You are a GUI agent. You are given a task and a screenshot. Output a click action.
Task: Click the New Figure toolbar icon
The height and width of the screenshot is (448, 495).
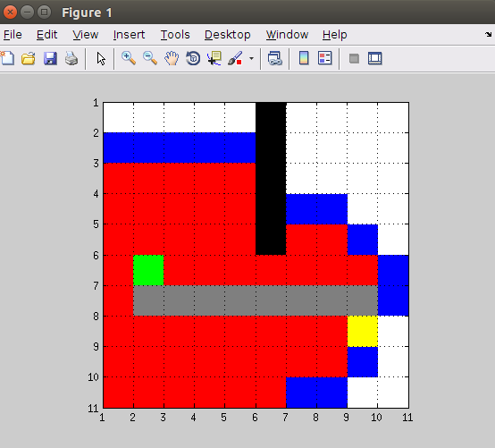pyautogui.click(x=7, y=58)
